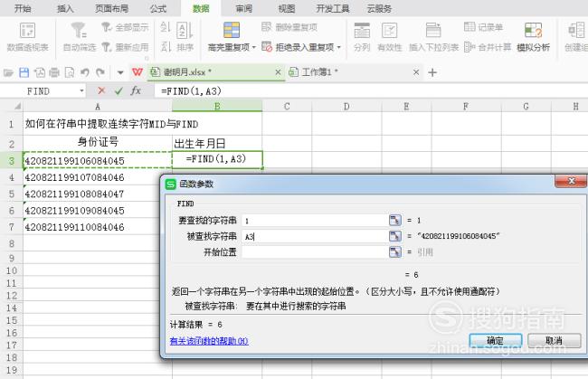Switch to the 开始 ribbon tab

23,8
